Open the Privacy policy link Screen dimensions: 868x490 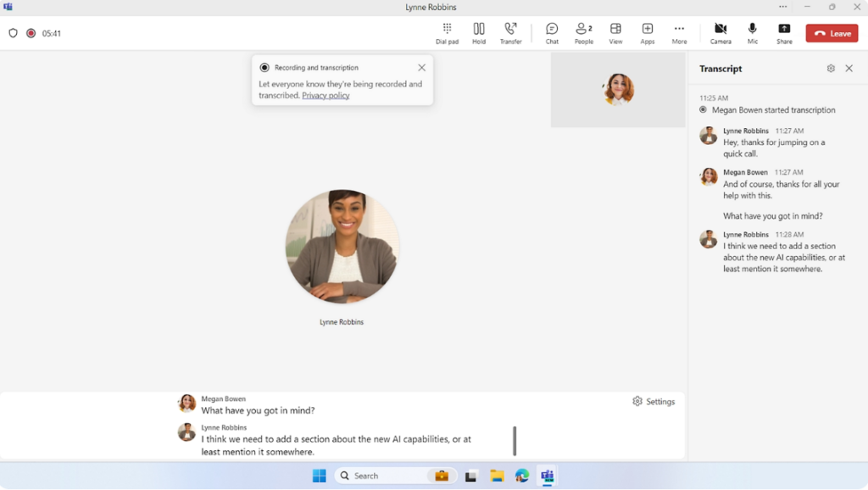tap(325, 95)
